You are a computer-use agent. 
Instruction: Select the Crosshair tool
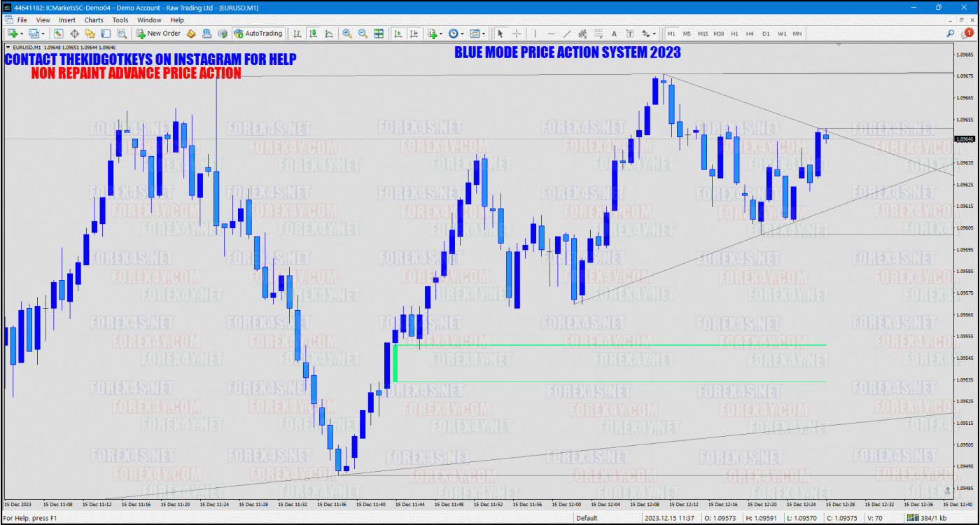pos(517,33)
